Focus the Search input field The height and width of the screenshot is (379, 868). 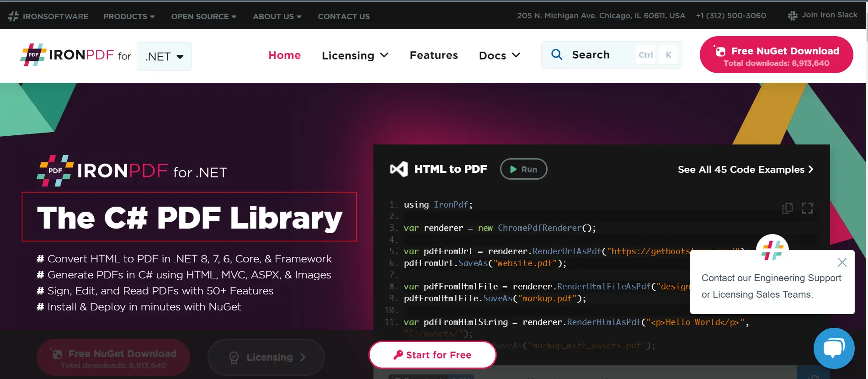tap(612, 55)
